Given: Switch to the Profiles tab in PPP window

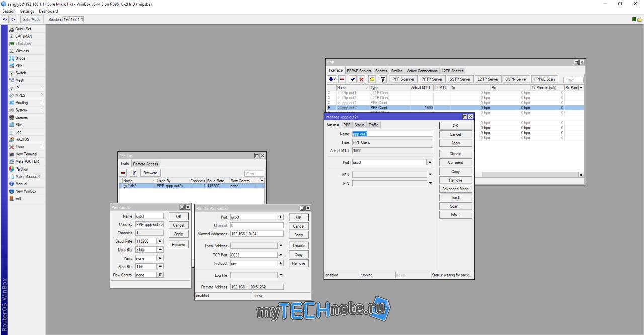Looking at the screenshot, I should tap(397, 71).
